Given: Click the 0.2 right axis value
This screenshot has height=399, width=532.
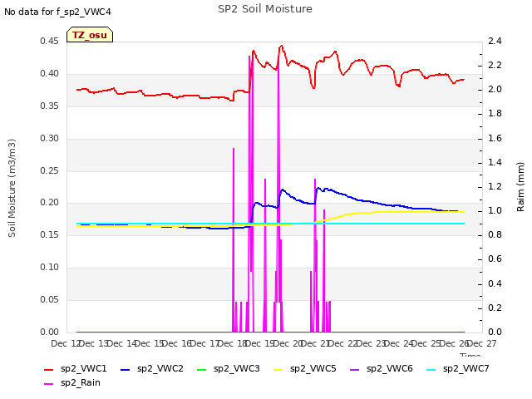Looking at the screenshot, I should (x=495, y=308).
